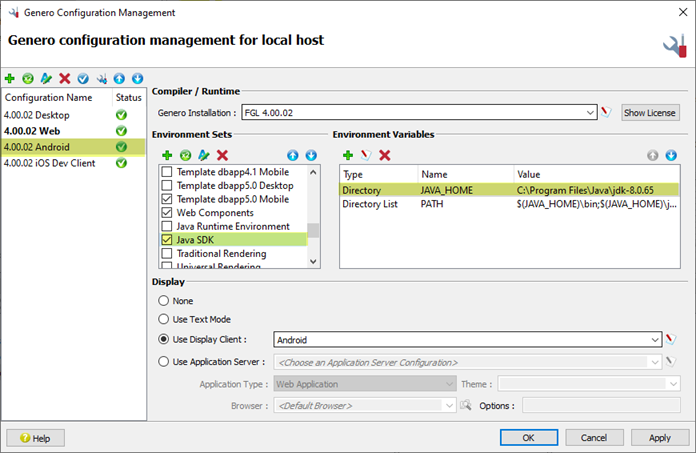This screenshot has height=453, width=696.
Task: Open Help
Action: pyautogui.click(x=36, y=438)
